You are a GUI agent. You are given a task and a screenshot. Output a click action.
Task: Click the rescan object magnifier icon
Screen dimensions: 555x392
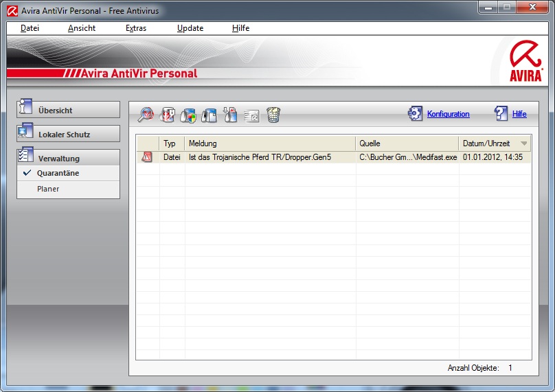146,115
